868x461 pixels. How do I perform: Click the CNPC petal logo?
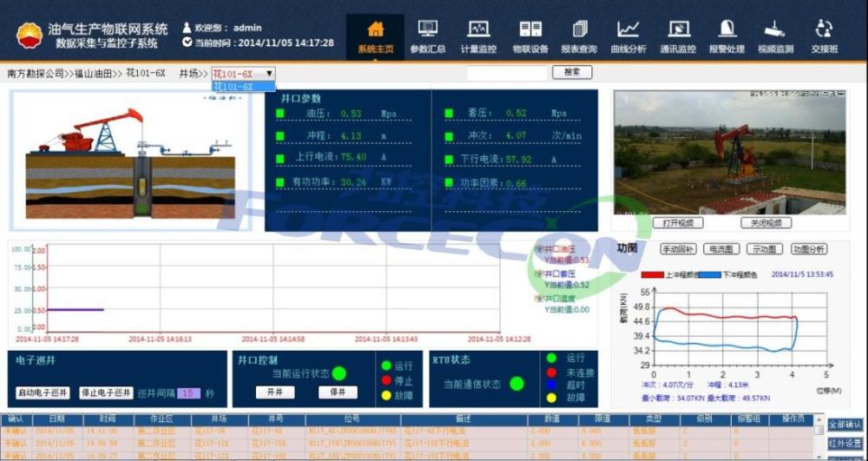pyautogui.click(x=30, y=36)
